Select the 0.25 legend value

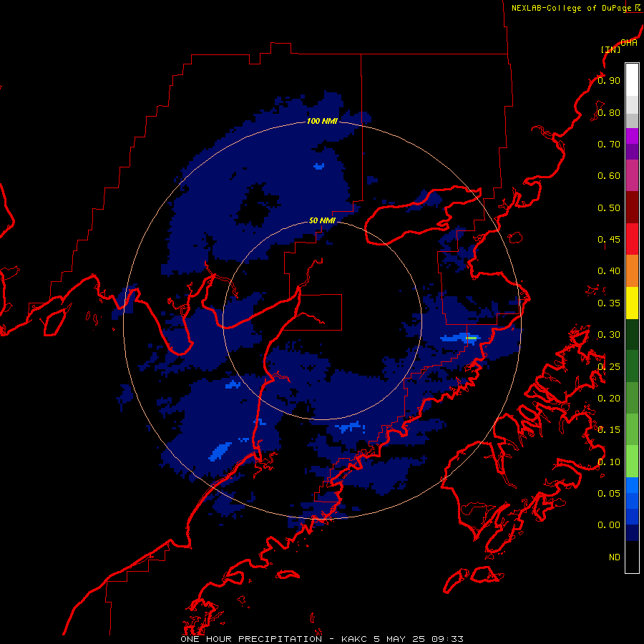(609, 367)
